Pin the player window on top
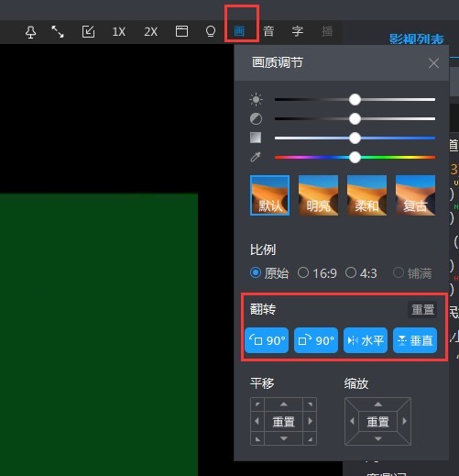 pyautogui.click(x=30, y=32)
